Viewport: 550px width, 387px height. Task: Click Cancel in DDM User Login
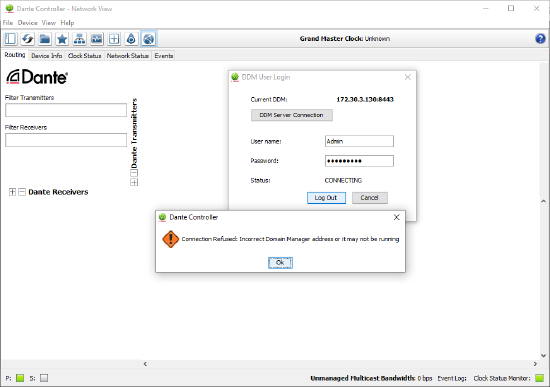click(370, 198)
